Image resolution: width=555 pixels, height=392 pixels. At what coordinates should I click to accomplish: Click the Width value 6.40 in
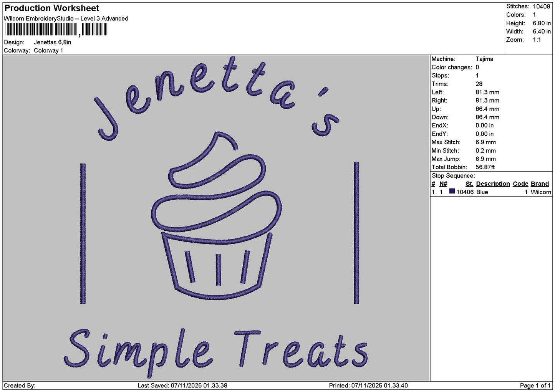(x=542, y=31)
